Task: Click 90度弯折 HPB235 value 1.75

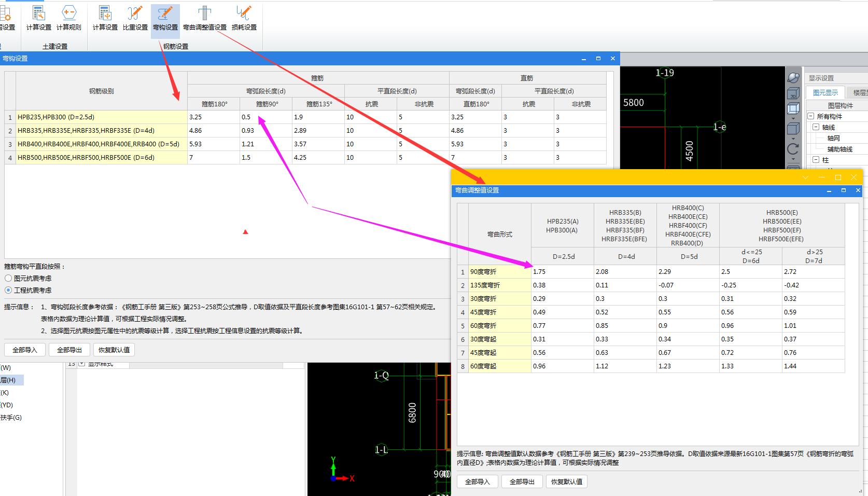Action: click(563, 272)
